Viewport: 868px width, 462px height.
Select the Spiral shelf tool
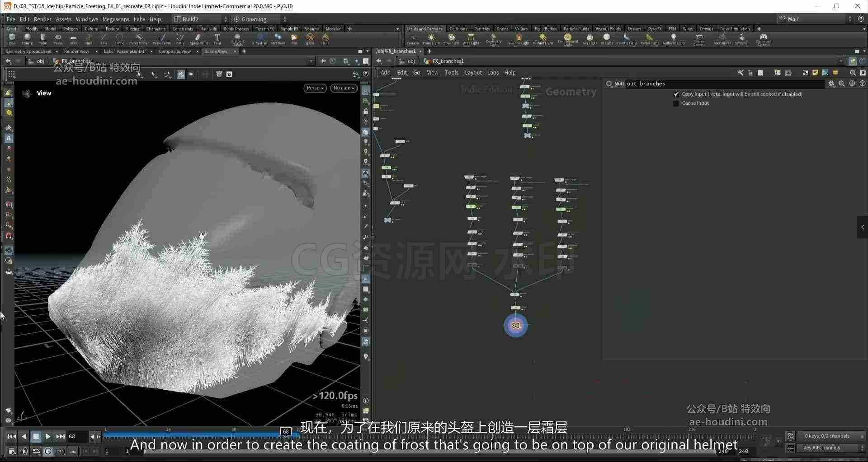(x=310, y=39)
